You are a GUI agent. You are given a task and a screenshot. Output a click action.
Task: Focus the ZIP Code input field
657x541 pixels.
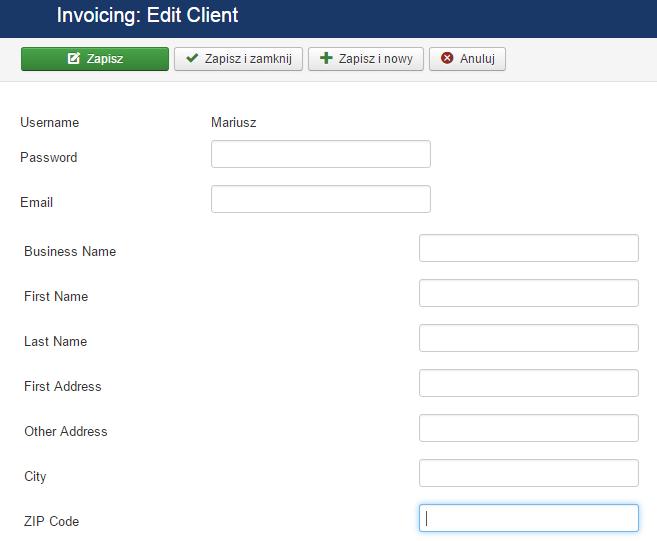point(529,518)
